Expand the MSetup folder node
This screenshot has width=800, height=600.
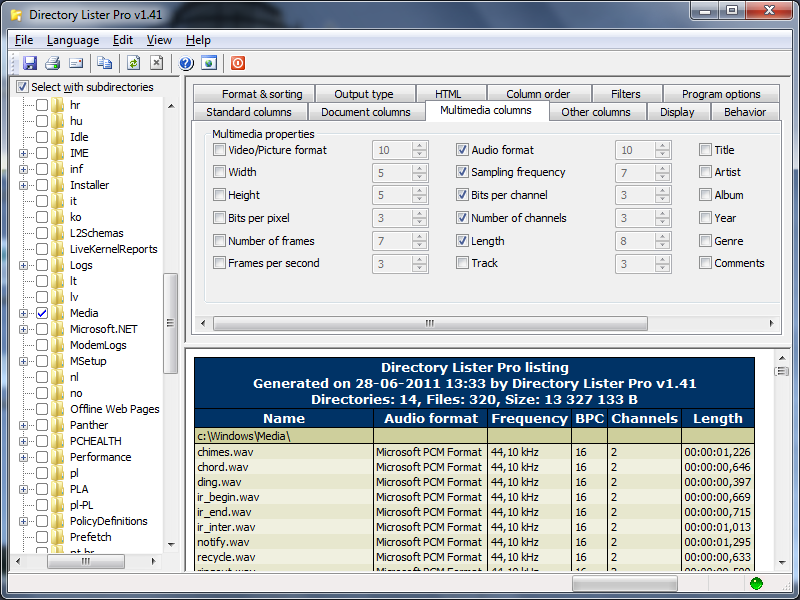[x=23, y=361]
